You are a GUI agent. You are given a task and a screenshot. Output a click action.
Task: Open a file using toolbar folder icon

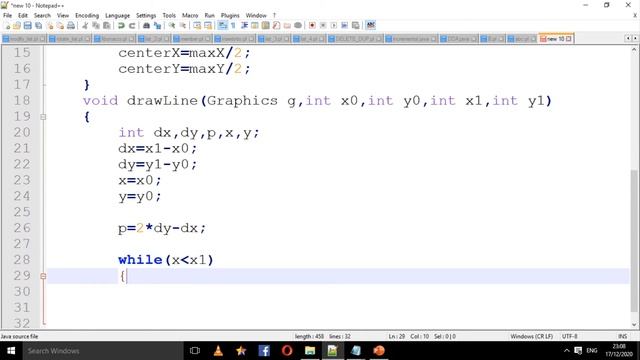coord(17,26)
